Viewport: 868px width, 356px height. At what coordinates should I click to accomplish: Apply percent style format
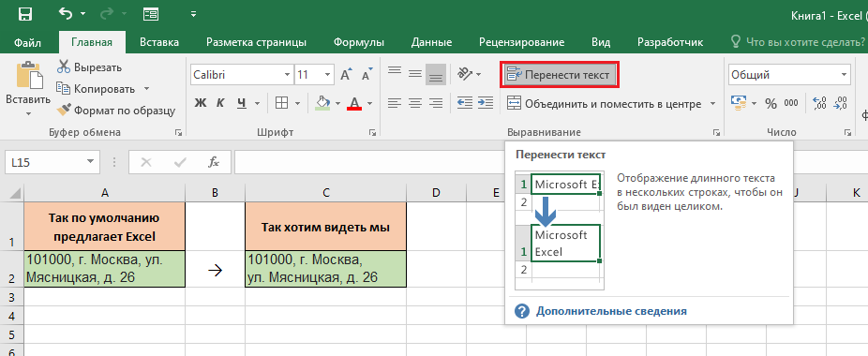coord(771,103)
